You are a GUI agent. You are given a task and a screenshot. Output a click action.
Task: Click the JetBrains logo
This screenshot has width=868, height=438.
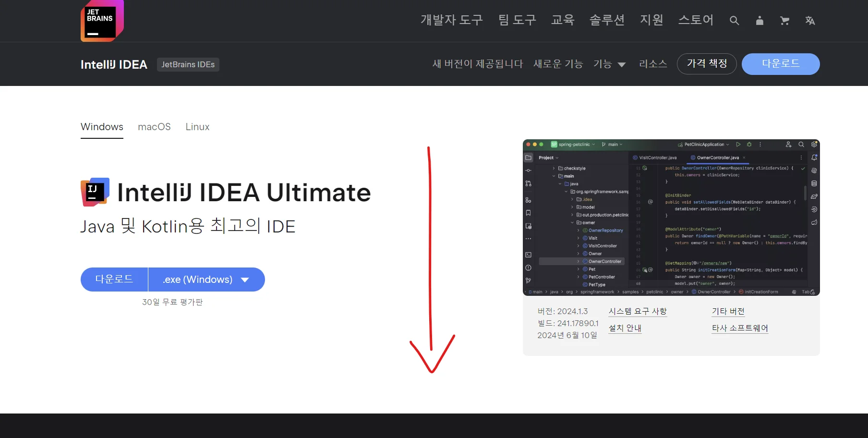coord(102,21)
